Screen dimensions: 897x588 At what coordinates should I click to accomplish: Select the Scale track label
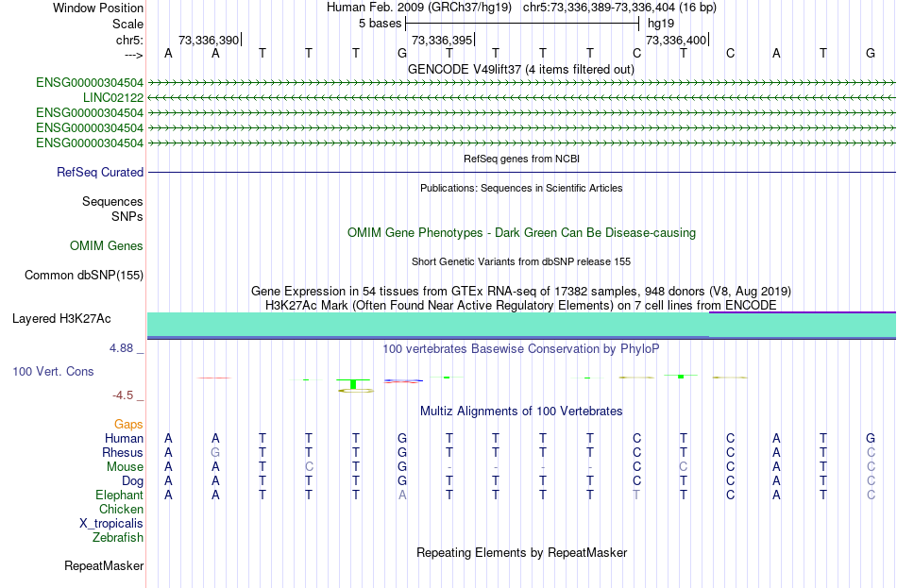pos(127,24)
